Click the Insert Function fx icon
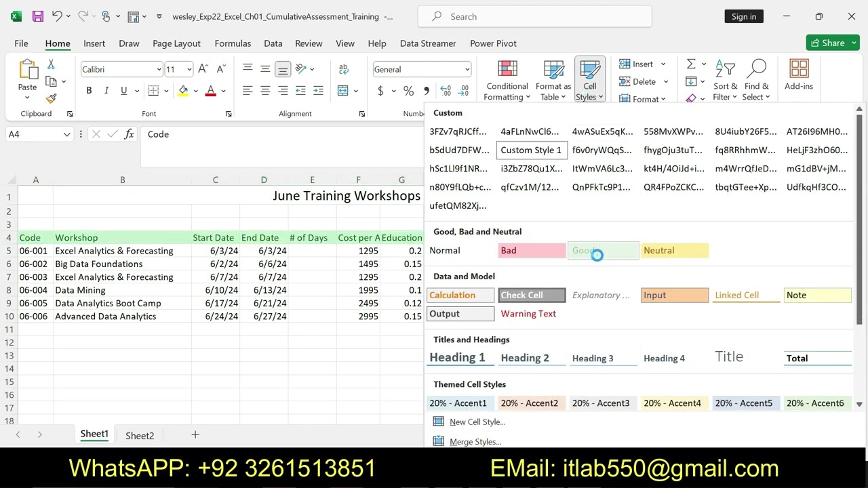 point(129,134)
